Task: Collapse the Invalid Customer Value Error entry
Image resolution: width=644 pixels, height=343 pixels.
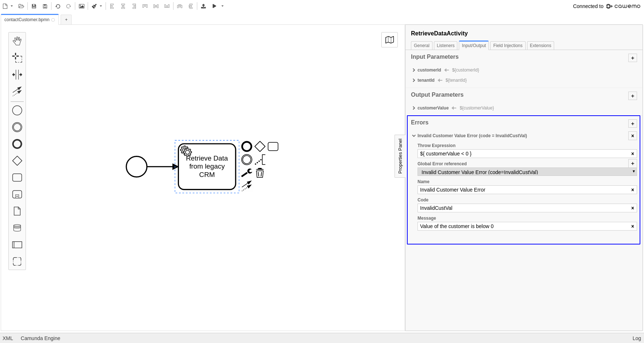Action: (x=414, y=136)
